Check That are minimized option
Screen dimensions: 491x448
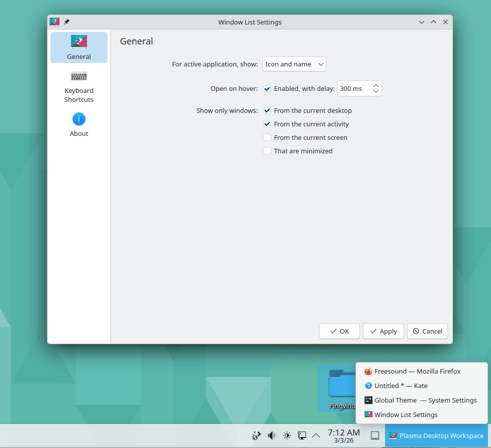tap(267, 151)
